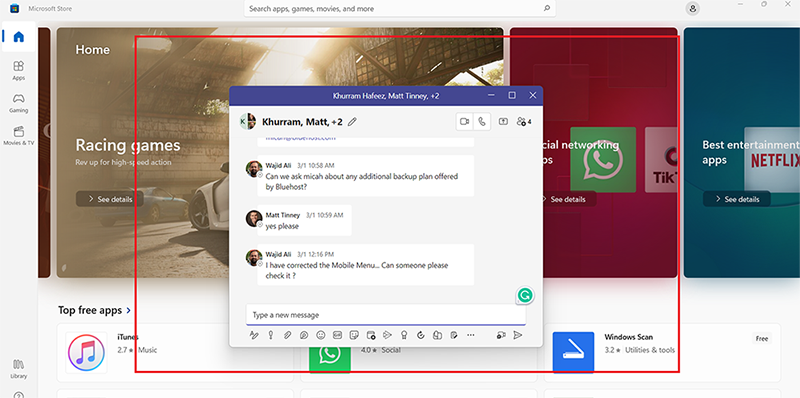Image resolution: width=800 pixels, height=398 pixels.
Task: Start a video call in Teams chat
Action: tap(464, 121)
